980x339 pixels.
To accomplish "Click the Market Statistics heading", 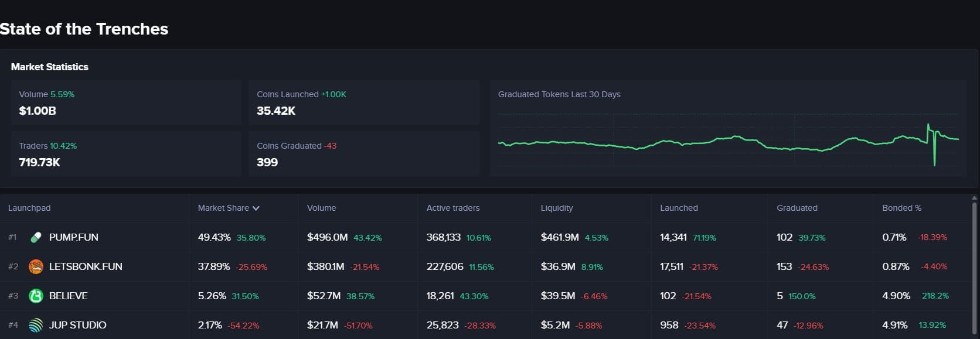I will click(50, 67).
